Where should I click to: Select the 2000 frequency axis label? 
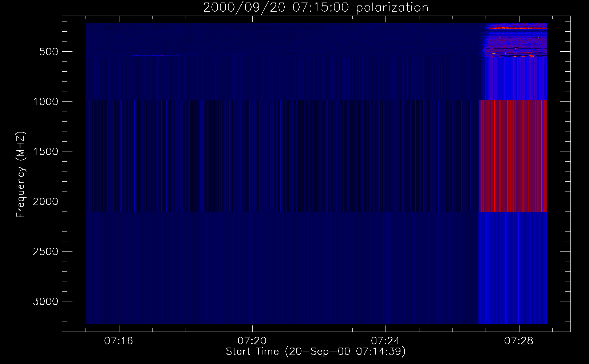(46, 201)
